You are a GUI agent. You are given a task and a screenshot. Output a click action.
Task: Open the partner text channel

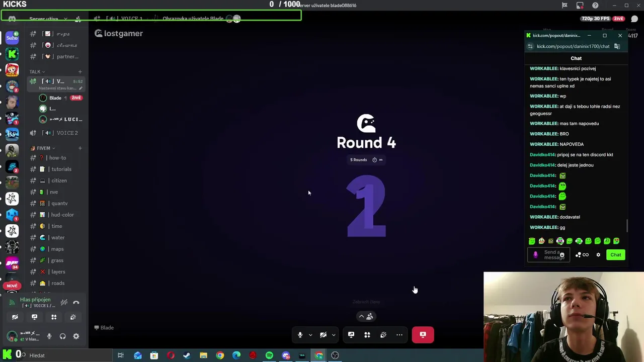(55, 56)
